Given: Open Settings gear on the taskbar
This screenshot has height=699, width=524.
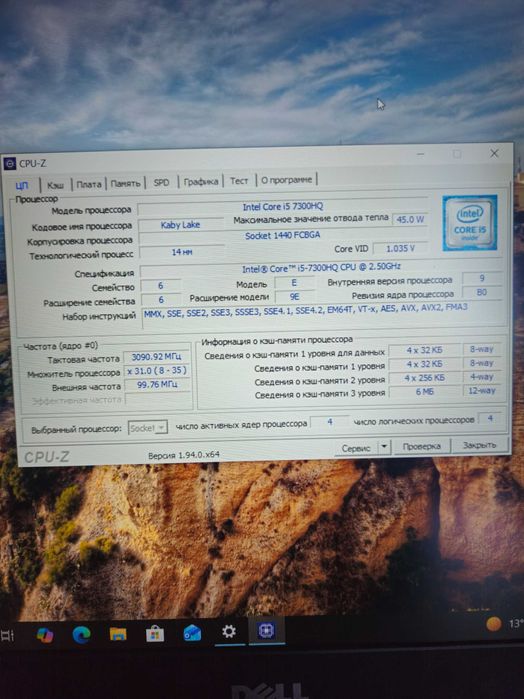Looking at the screenshot, I should coord(229,632).
